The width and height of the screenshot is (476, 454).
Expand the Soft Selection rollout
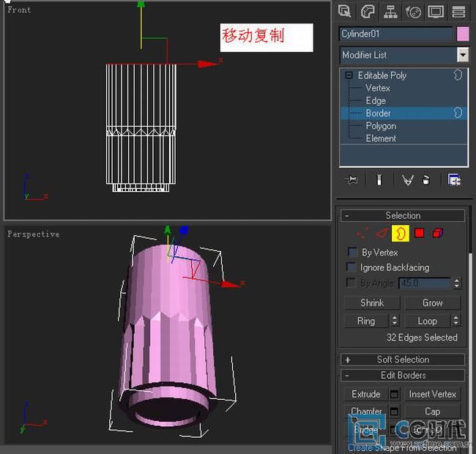(403, 360)
